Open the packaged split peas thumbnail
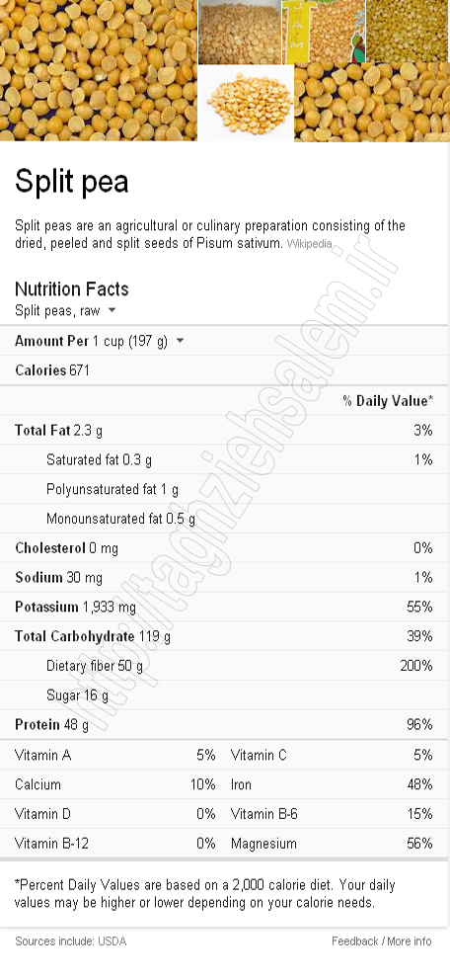Viewport: 450px width, 980px height. [x=324, y=32]
